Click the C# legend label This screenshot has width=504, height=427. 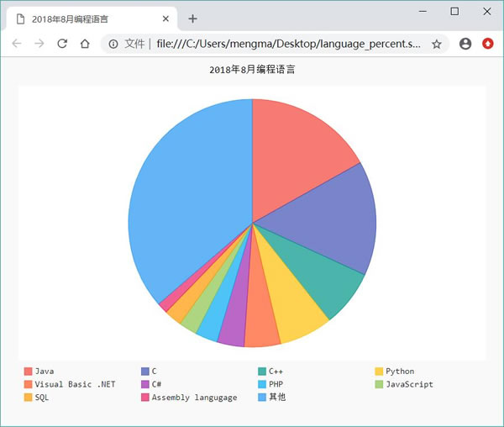(x=156, y=384)
